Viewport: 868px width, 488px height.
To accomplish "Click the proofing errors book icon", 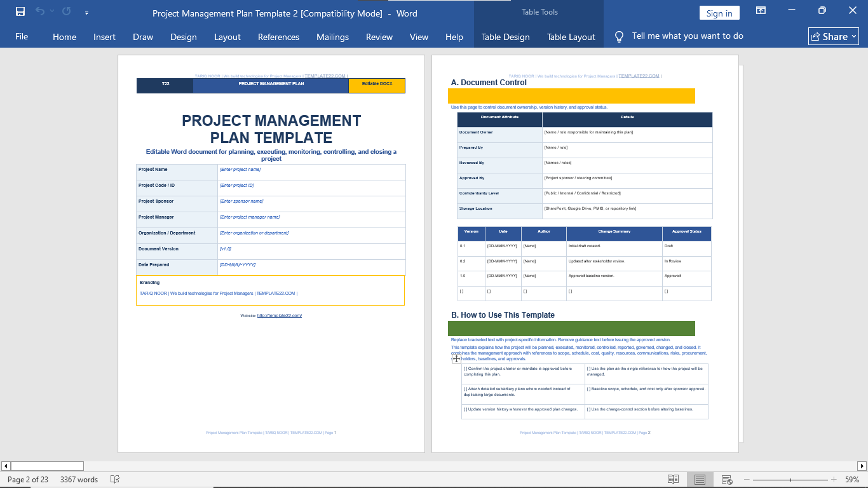I will pos(115,480).
